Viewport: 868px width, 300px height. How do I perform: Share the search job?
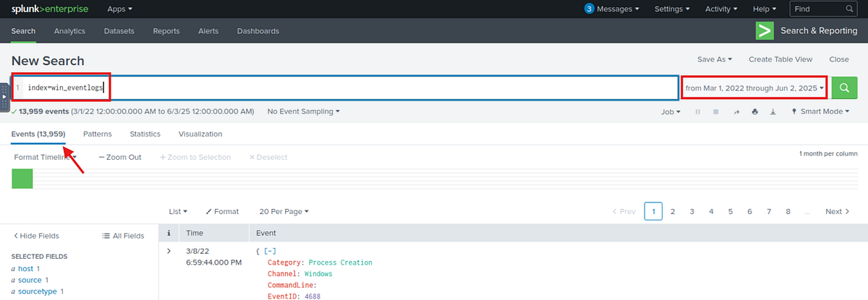pyautogui.click(x=736, y=112)
